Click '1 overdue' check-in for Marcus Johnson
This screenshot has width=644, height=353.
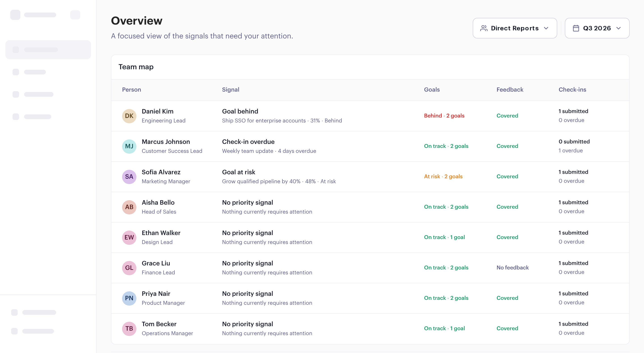coord(570,151)
